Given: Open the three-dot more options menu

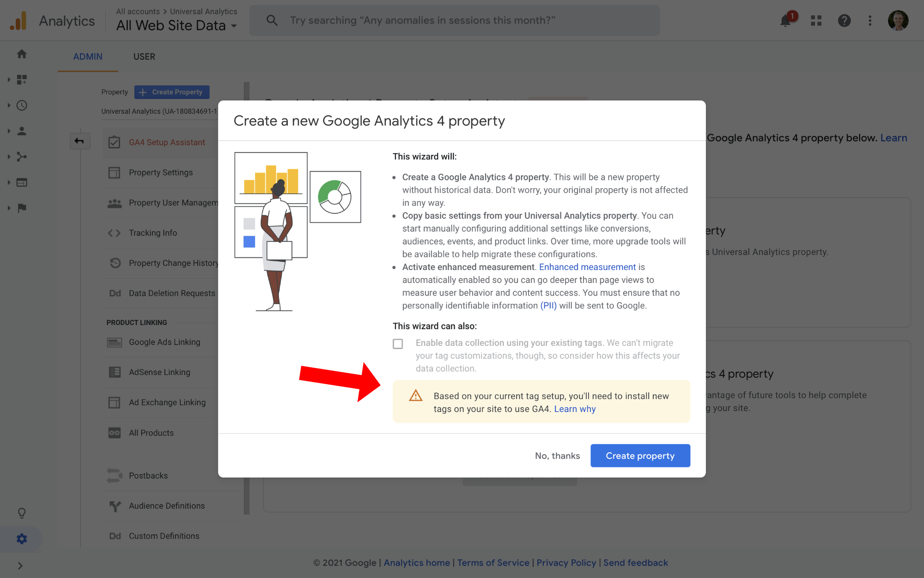Looking at the screenshot, I should click(870, 21).
